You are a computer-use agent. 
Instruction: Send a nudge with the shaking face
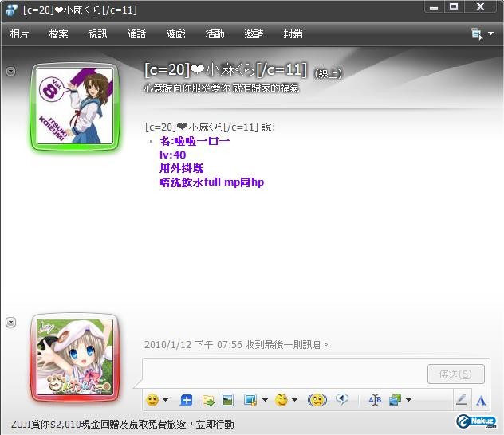[x=317, y=400]
